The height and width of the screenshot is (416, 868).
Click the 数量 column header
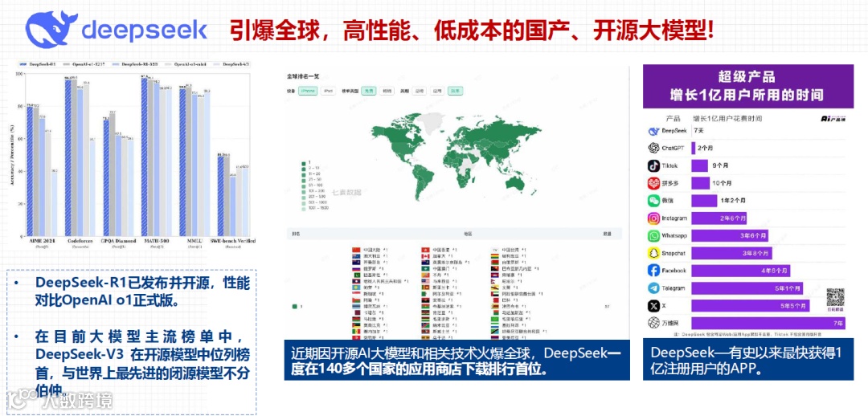pos(608,234)
